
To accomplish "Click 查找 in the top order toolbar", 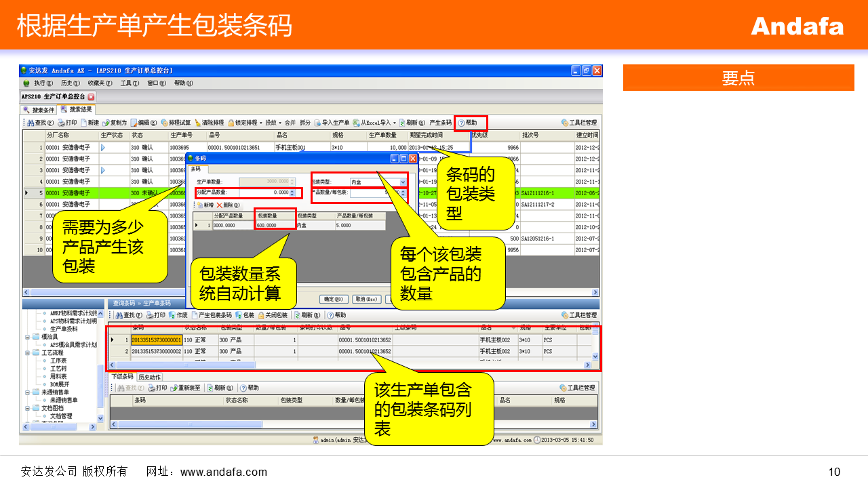I will [39, 123].
